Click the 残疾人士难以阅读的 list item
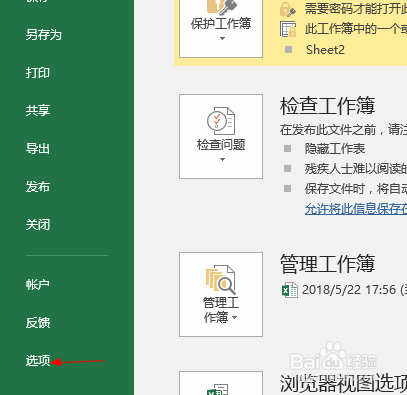The width and height of the screenshot is (407, 395). tap(356, 169)
